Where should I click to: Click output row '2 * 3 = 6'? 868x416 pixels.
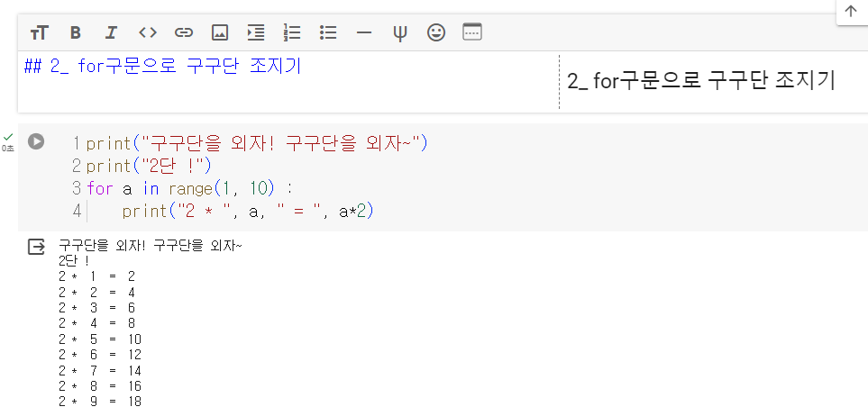coord(96,308)
